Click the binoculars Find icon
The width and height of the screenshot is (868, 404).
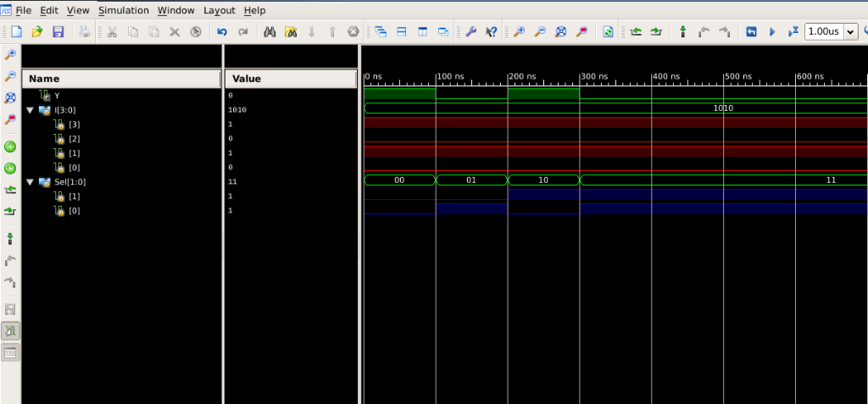[270, 32]
